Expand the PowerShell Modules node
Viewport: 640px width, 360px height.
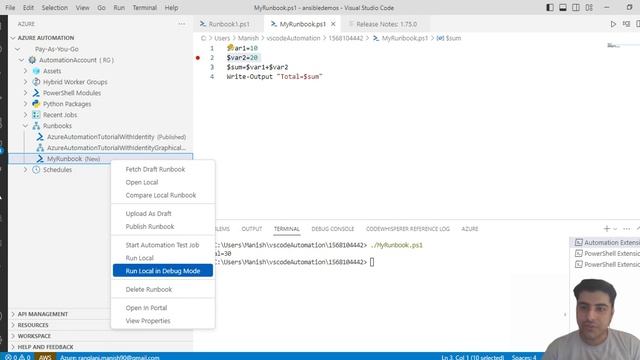point(25,93)
